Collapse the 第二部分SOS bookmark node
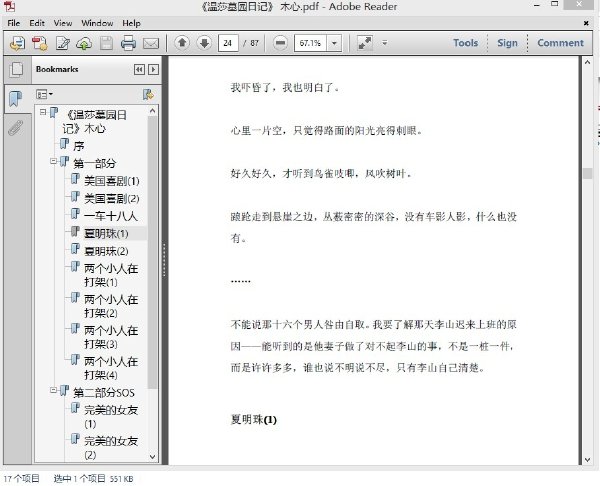The height and width of the screenshot is (486, 600). [x=53, y=390]
